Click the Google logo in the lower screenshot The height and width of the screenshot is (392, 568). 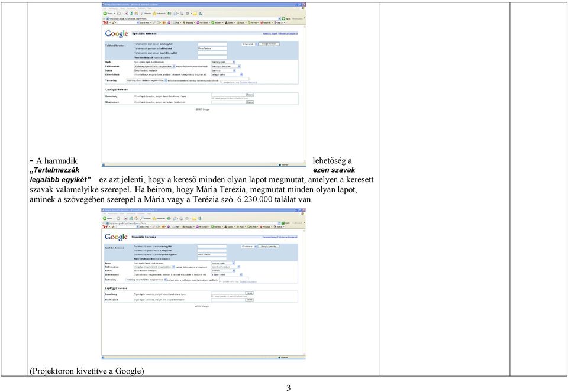[x=116, y=237]
